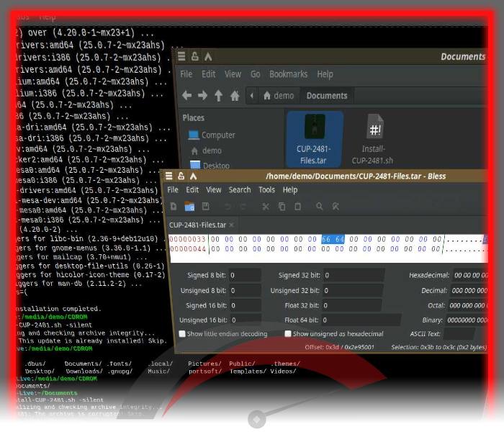Screen dimensions: 504x432
Task: Go up to parent folder in file manager
Action: [x=219, y=96]
